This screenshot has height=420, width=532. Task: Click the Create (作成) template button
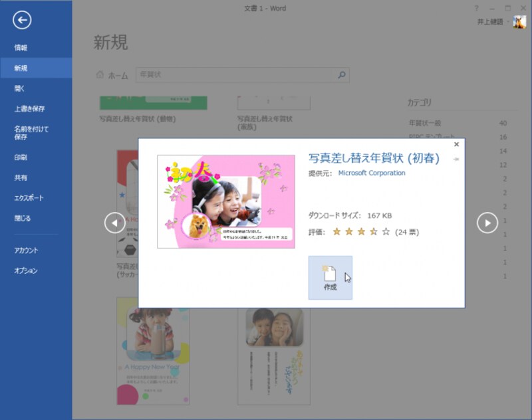click(330, 278)
